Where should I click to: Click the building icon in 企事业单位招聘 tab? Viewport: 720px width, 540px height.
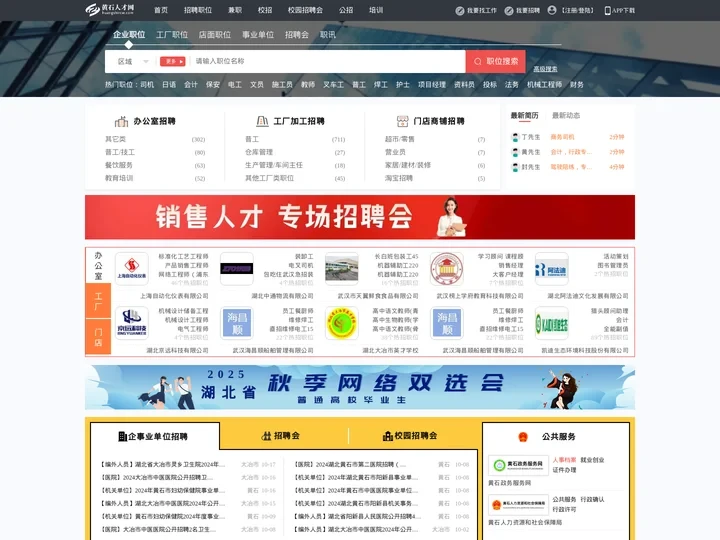(123, 436)
